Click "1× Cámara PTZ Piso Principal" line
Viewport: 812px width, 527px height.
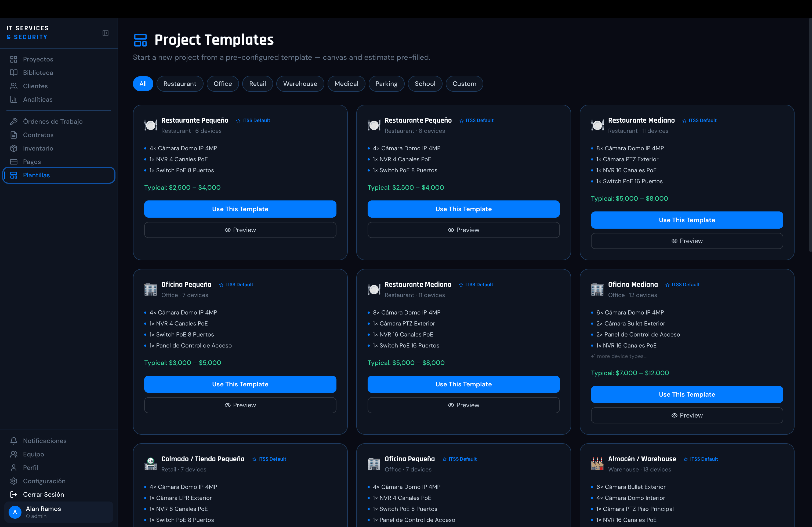tap(635, 509)
